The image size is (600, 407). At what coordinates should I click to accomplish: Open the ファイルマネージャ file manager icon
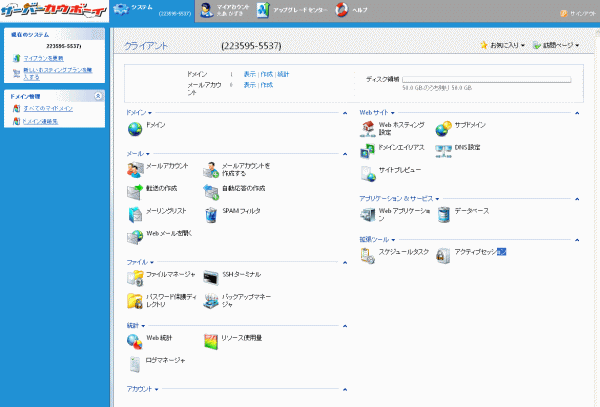135,275
